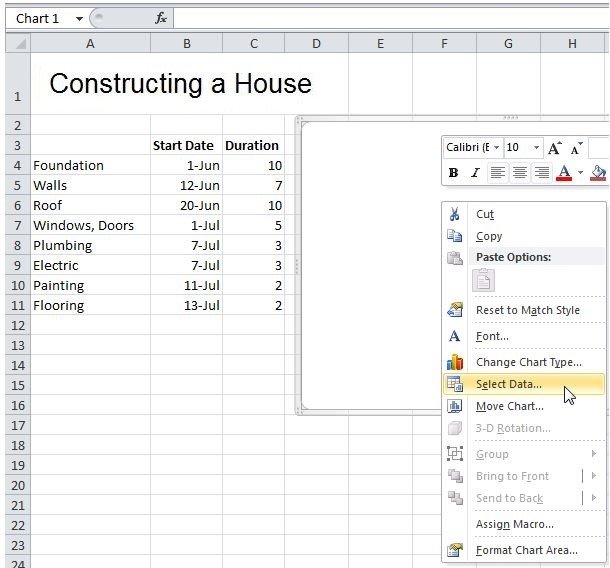Image resolution: width=610 pixels, height=568 pixels.
Task: Select the Flooring cell
Action: click(90, 305)
